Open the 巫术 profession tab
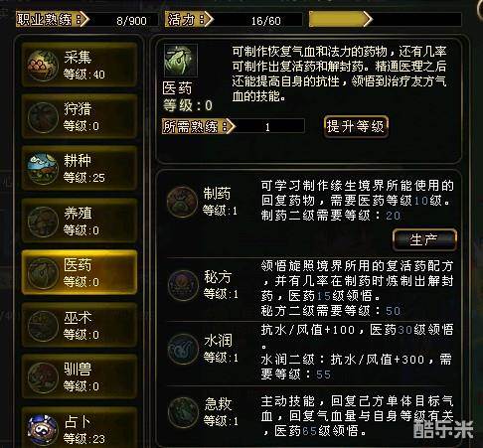The height and width of the screenshot is (448, 483). pos(80,325)
